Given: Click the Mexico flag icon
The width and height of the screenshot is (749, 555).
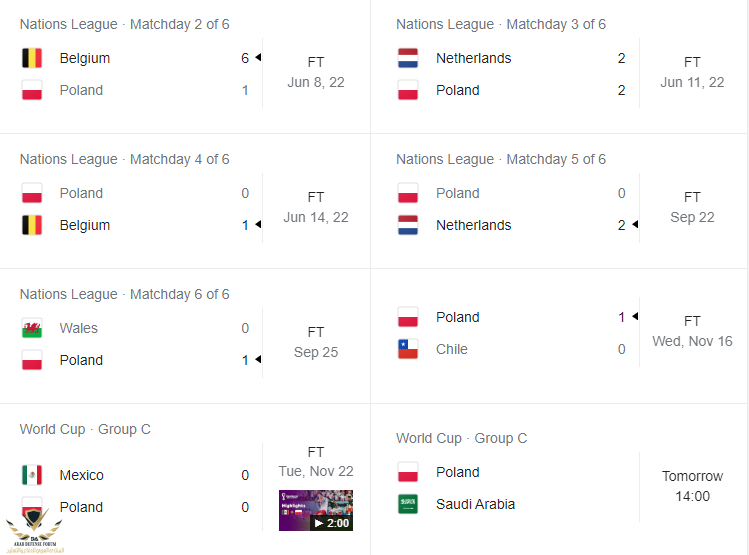Looking at the screenshot, I should point(32,475).
